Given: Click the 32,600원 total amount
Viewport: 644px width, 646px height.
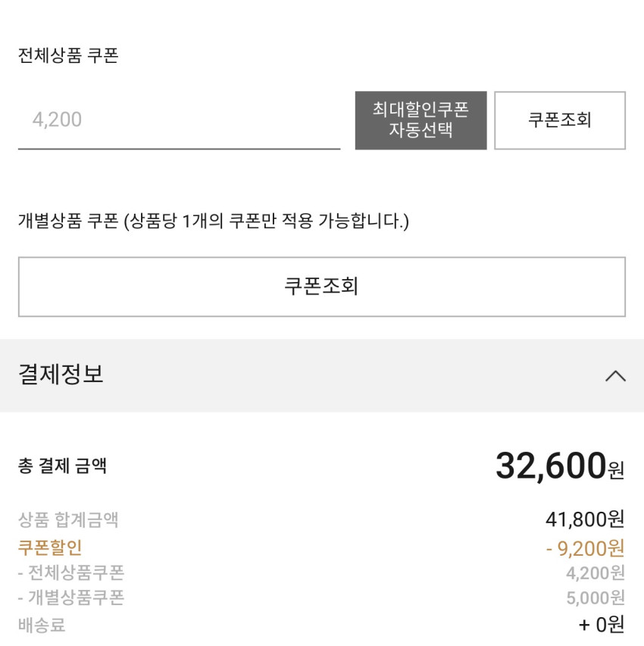Looking at the screenshot, I should 559,466.
